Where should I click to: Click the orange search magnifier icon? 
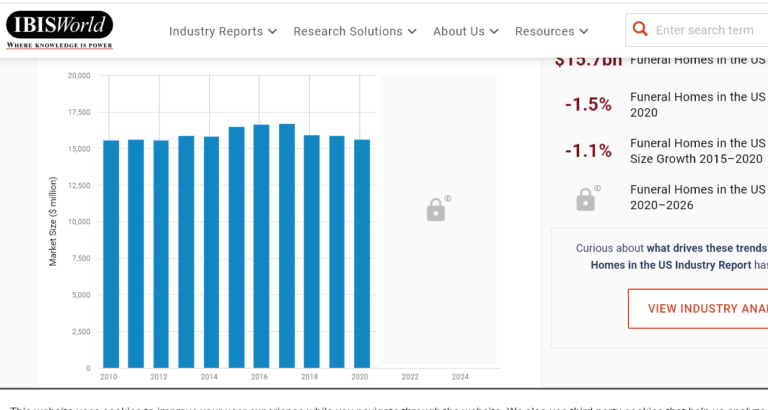tap(640, 29)
